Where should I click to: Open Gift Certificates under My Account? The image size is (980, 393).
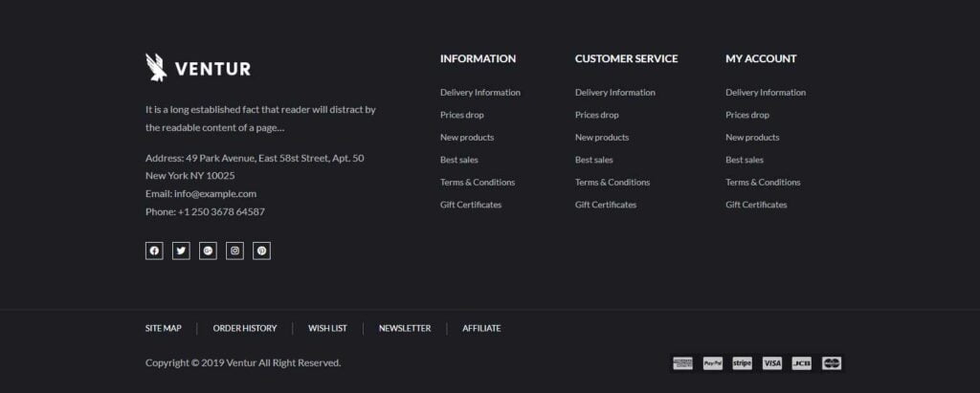(756, 205)
